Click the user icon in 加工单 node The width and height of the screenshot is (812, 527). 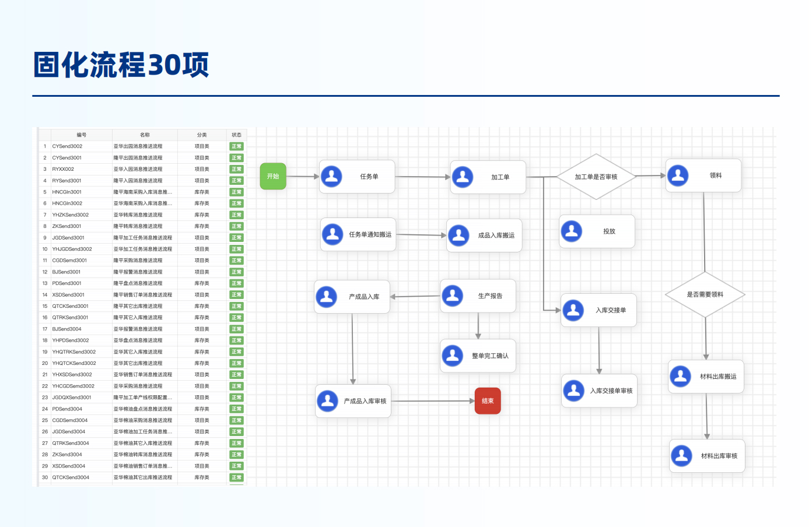[x=463, y=177]
